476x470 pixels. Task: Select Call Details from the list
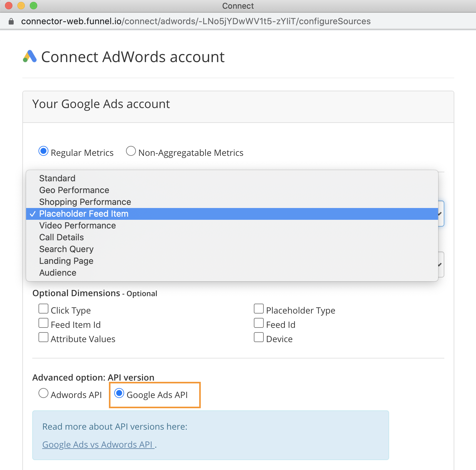click(61, 237)
